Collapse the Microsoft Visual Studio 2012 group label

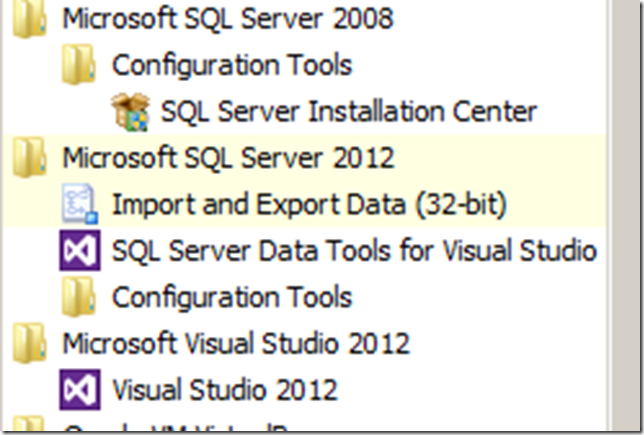(236, 343)
